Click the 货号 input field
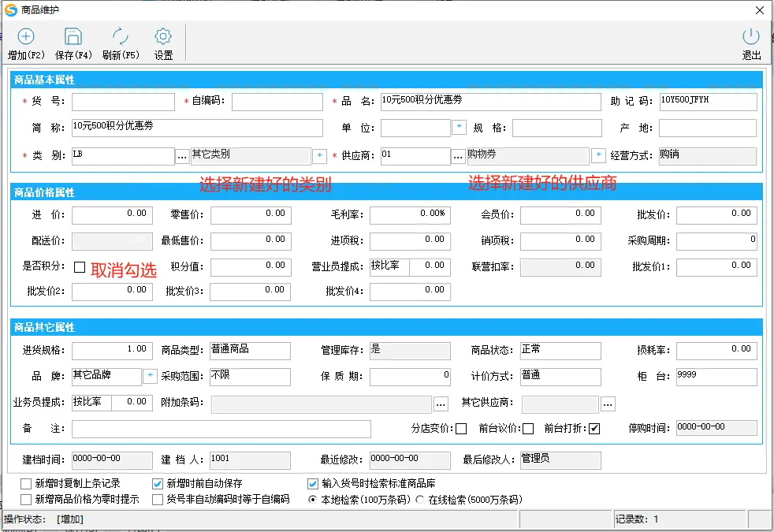This screenshot has height=532, width=774. tap(124, 102)
